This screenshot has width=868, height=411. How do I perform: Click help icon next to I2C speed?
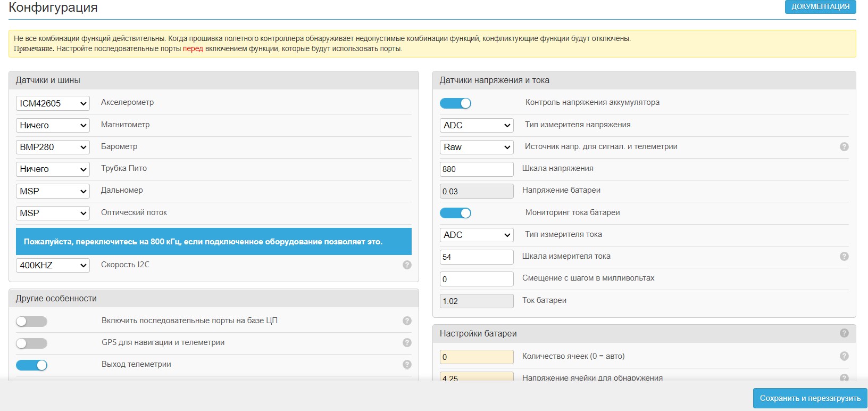coord(407,265)
